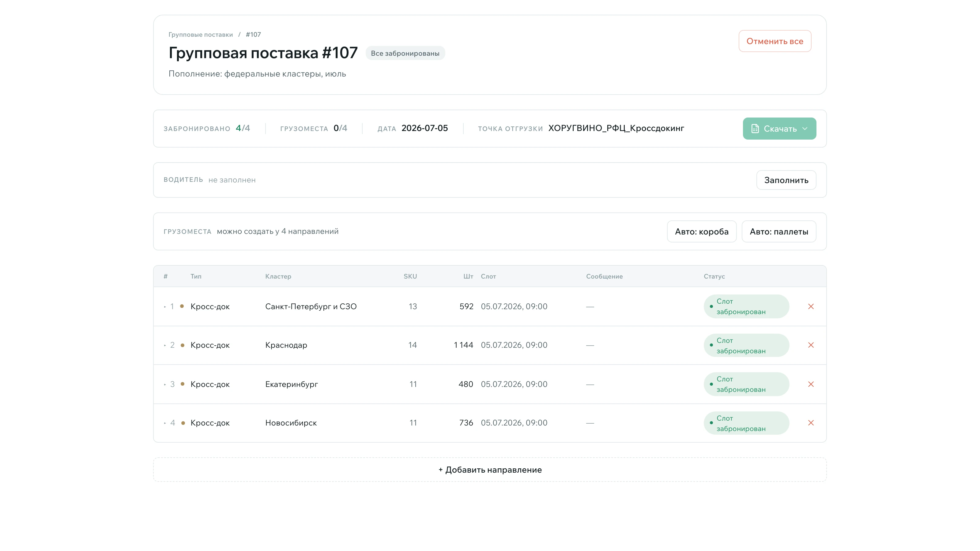This screenshot has width=980, height=551.
Task: Click the SKU column header
Action: click(410, 276)
